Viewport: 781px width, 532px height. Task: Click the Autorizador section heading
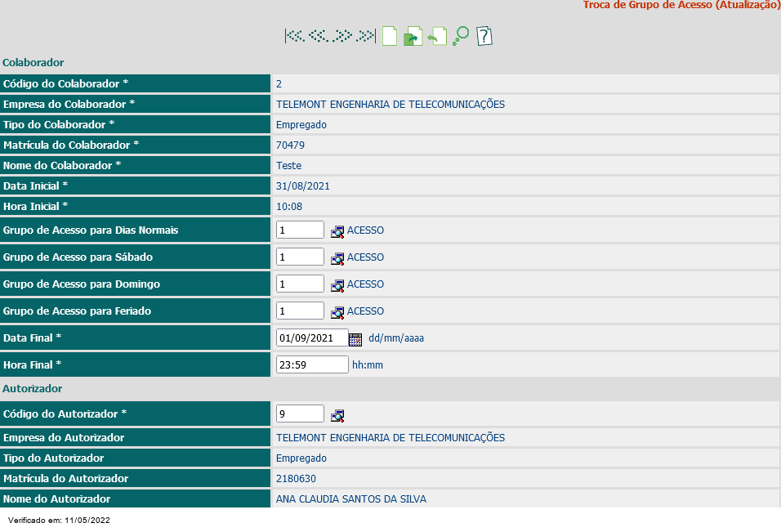pyautogui.click(x=33, y=388)
